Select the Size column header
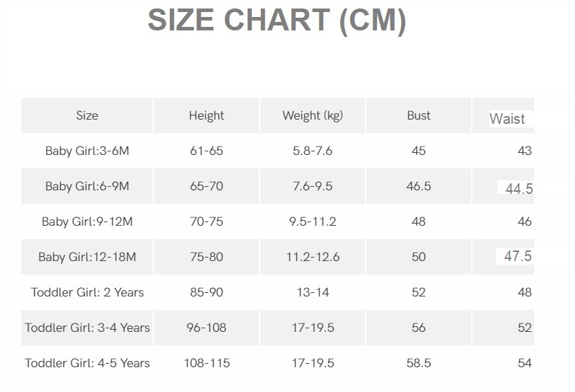 [x=87, y=115]
